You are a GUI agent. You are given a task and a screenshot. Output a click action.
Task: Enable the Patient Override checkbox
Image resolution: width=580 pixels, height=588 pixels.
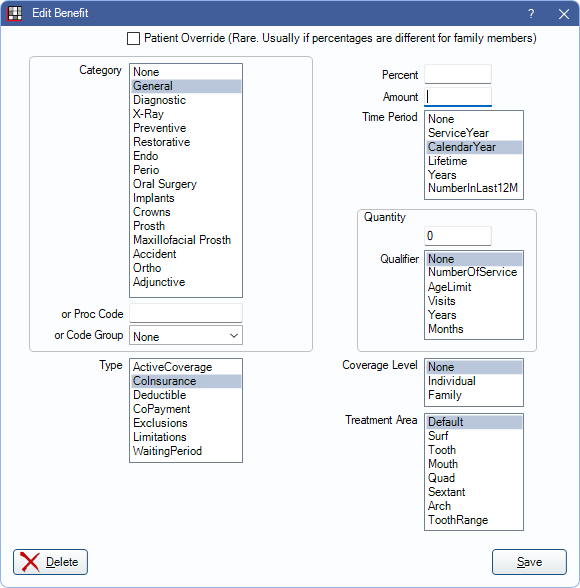tap(133, 38)
